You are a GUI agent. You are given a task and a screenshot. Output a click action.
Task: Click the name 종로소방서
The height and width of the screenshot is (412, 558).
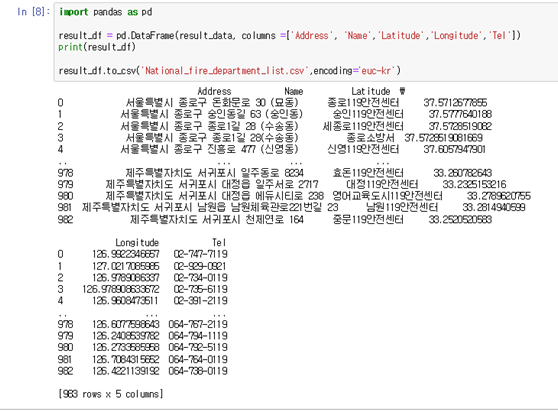pos(370,138)
